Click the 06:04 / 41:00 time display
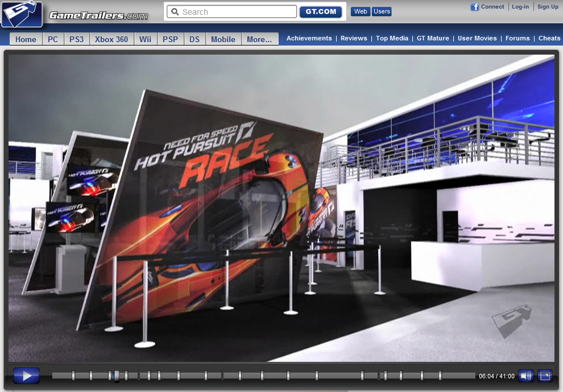Image resolution: width=563 pixels, height=392 pixels. pyautogui.click(x=496, y=376)
